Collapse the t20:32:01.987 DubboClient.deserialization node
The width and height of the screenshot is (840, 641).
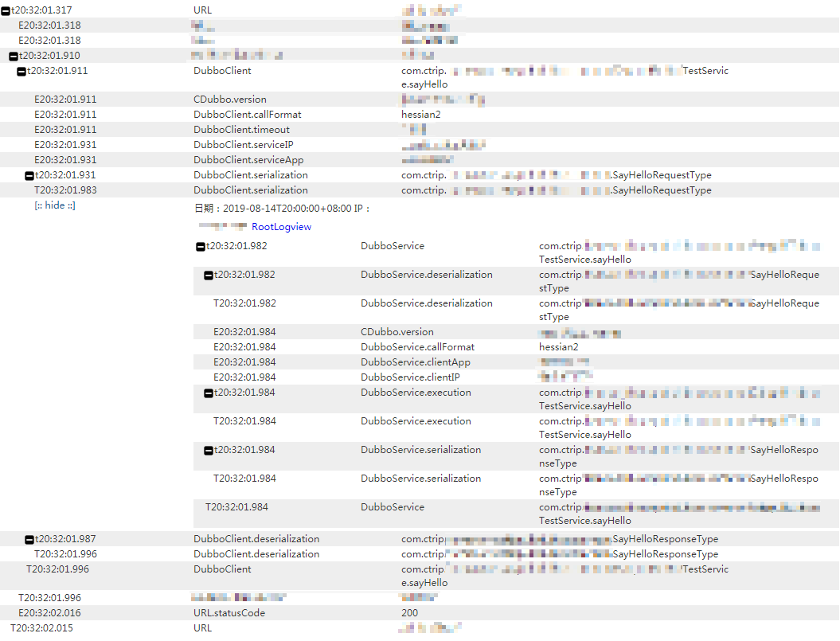[29, 540]
